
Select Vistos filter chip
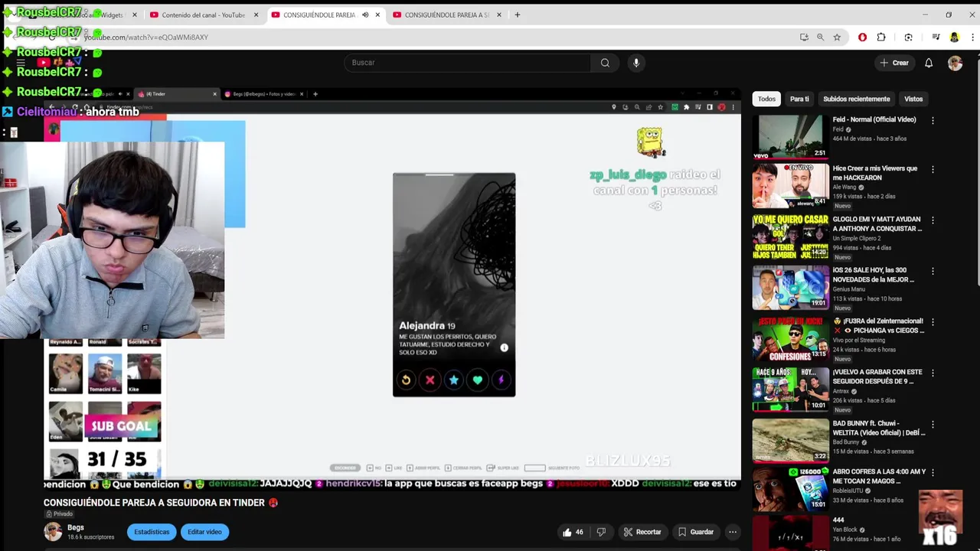pyautogui.click(x=913, y=99)
